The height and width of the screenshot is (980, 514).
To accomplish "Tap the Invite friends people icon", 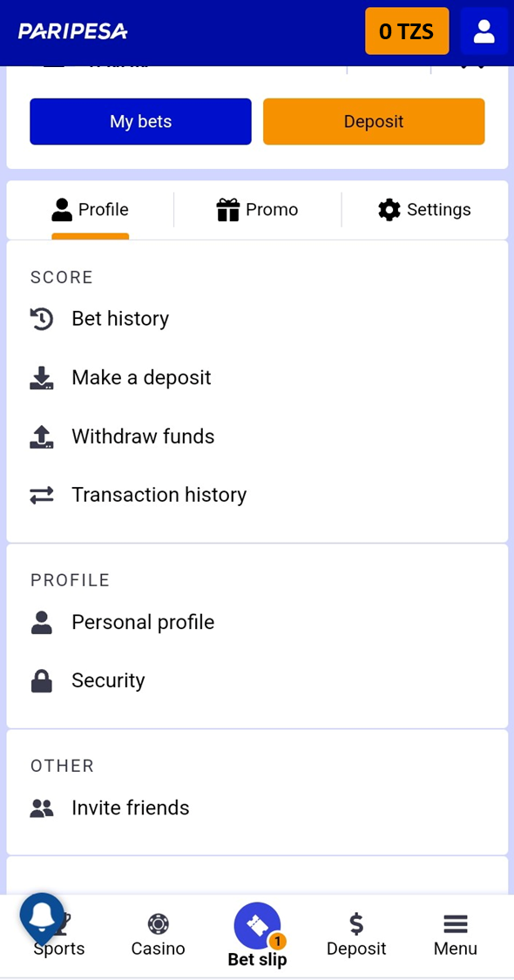I will (42, 808).
